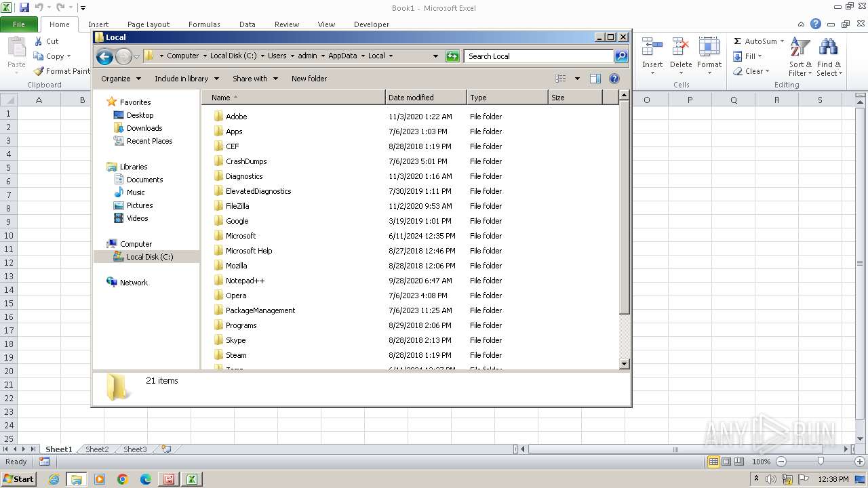Open address bar history dropdown arrow

[435, 56]
